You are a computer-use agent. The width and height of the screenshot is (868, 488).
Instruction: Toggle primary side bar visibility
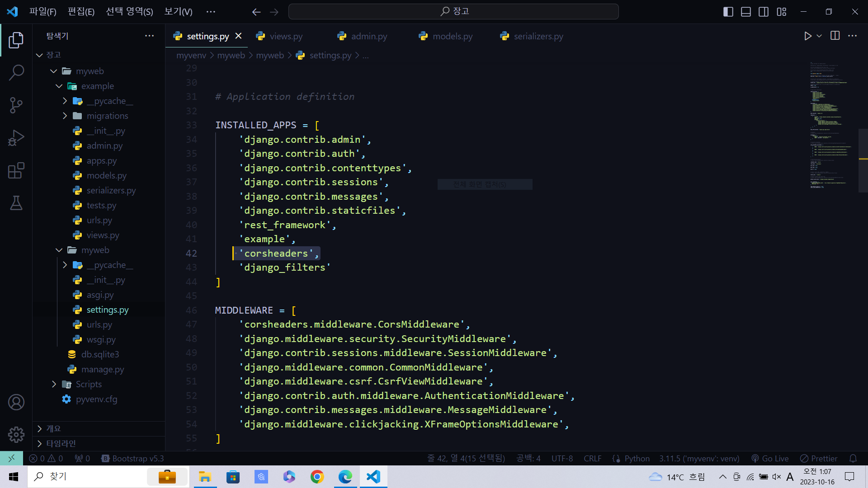(728, 12)
